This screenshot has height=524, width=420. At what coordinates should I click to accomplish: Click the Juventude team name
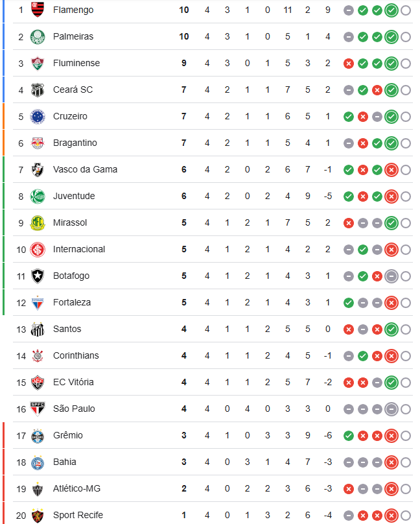[74, 196]
